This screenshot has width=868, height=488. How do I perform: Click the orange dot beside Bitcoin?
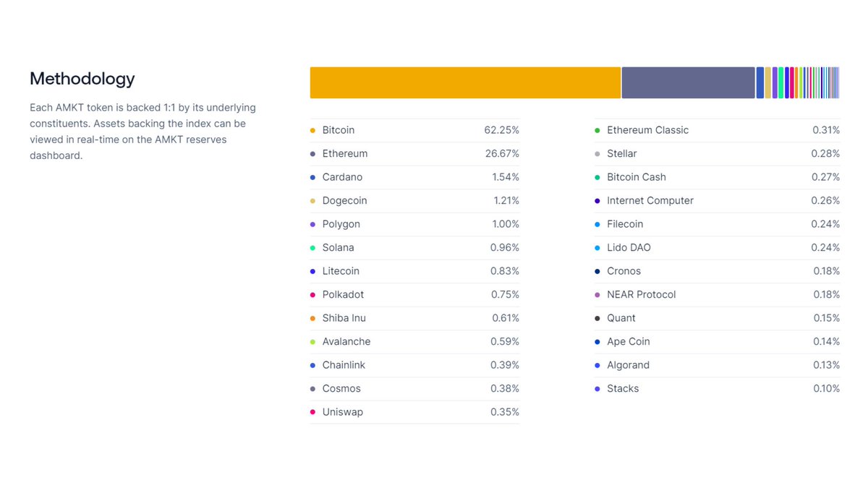coord(312,130)
